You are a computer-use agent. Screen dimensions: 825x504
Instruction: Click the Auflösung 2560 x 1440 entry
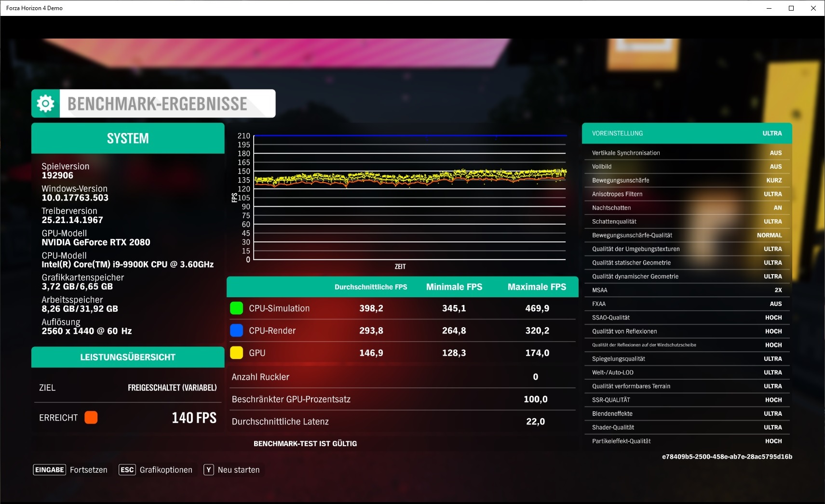pyautogui.click(x=87, y=327)
